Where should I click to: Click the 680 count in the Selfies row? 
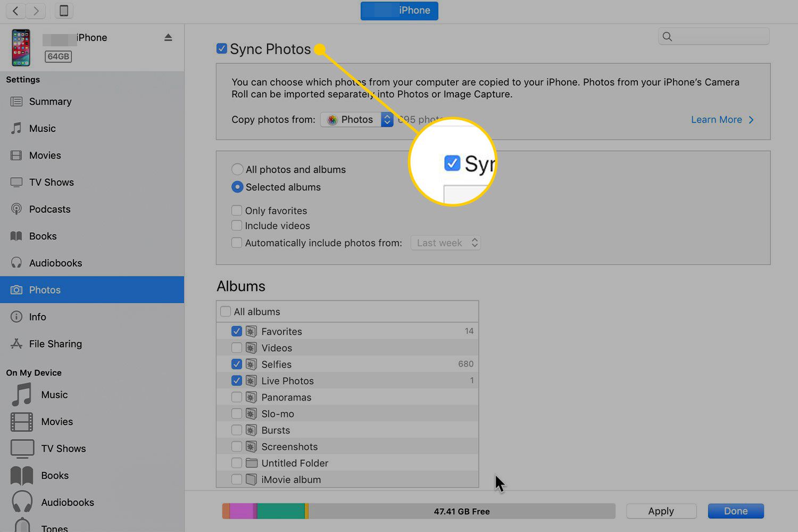[x=465, y=364]
